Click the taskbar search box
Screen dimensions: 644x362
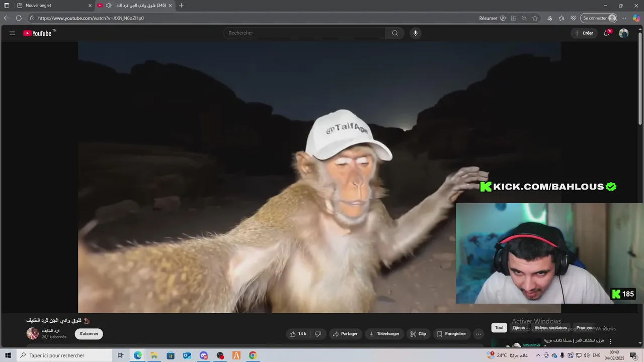64,355
